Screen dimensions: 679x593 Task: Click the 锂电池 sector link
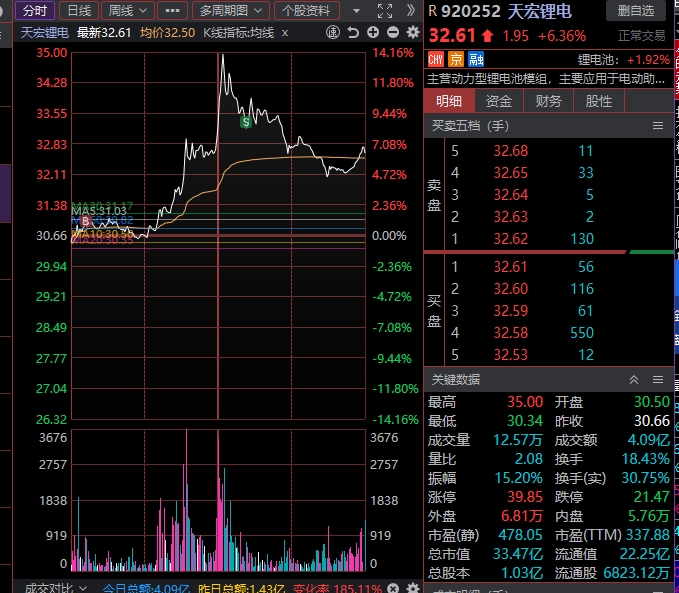pyautogui.click(x=596, y=60)
